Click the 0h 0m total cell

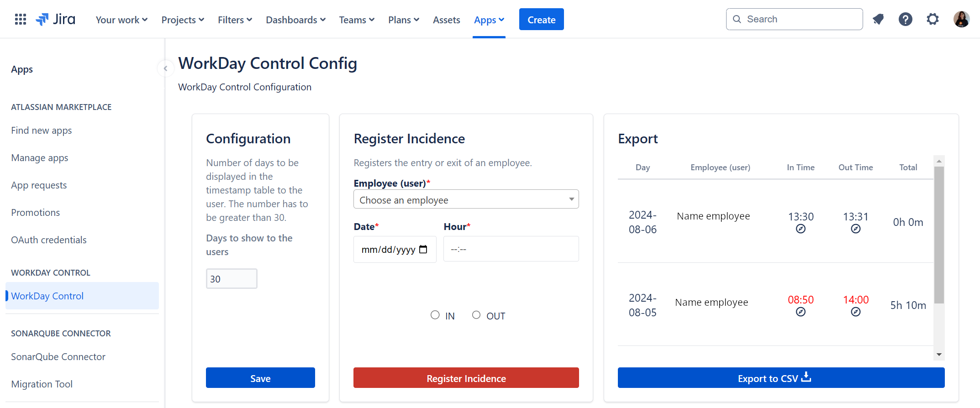coord(908,222)
